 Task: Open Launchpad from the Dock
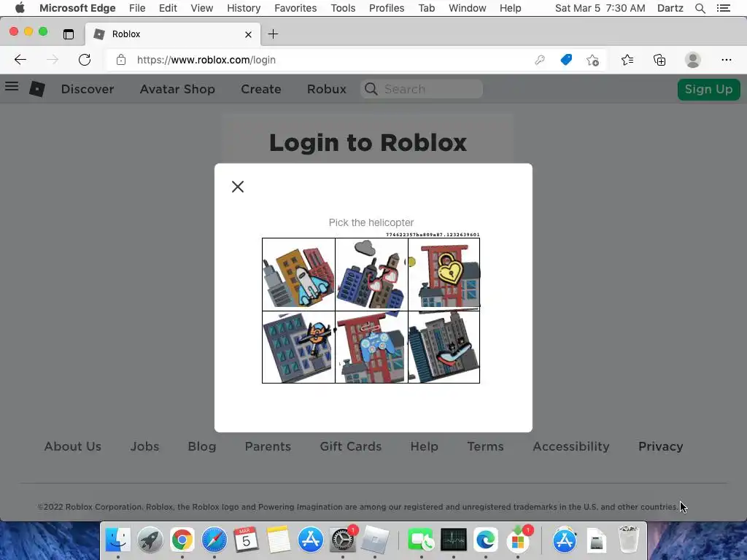[150, 540]
